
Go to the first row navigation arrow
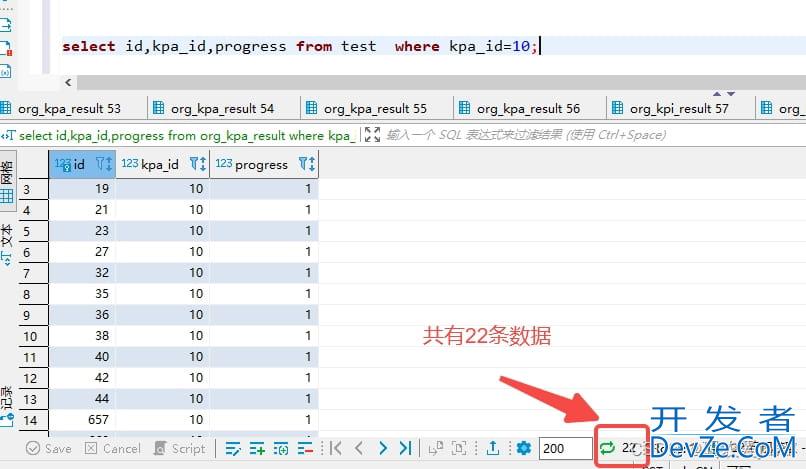click(336, 448)
